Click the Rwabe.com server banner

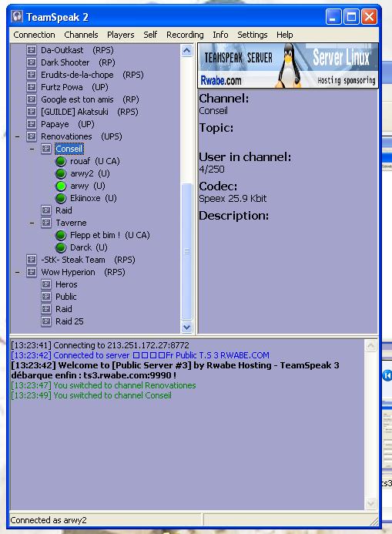(x=288, y=65)
